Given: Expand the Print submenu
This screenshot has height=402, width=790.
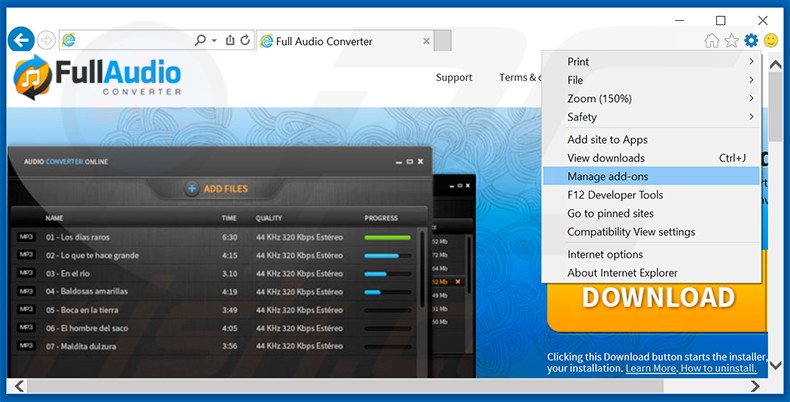Looking at the screenshot, I should tap(651, 61).
